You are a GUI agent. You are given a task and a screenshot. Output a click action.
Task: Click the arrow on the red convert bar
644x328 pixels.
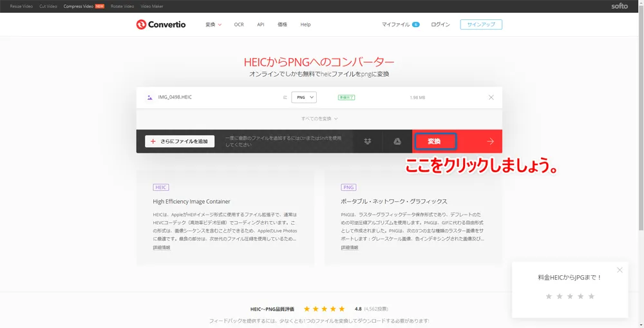[x=490, y=141]
